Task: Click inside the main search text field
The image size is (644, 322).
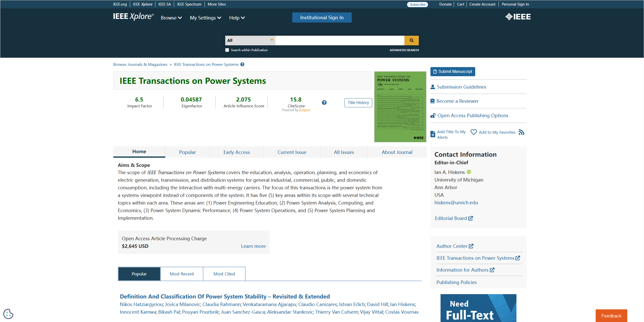Action: coord(340,40)
